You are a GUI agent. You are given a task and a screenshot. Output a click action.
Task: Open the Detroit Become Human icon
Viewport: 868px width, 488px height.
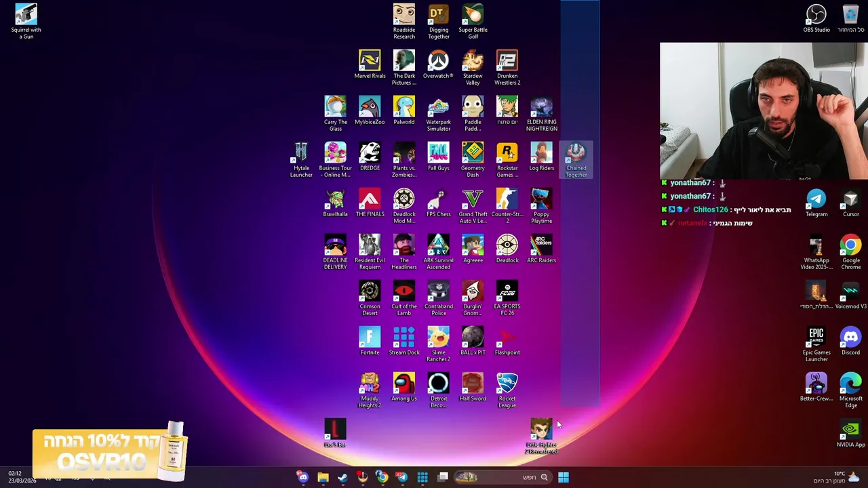pyautogui.click(x=439, y=390)
